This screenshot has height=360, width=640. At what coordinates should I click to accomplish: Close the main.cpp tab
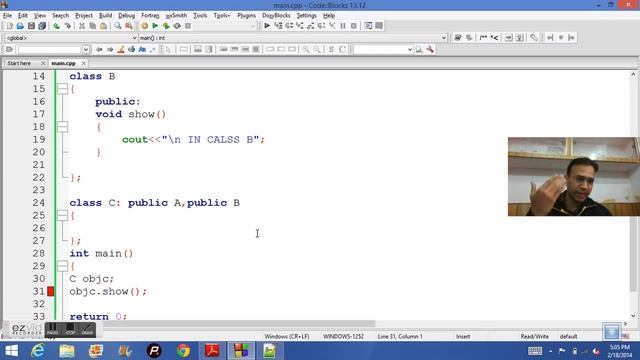[x=83, y=63]
